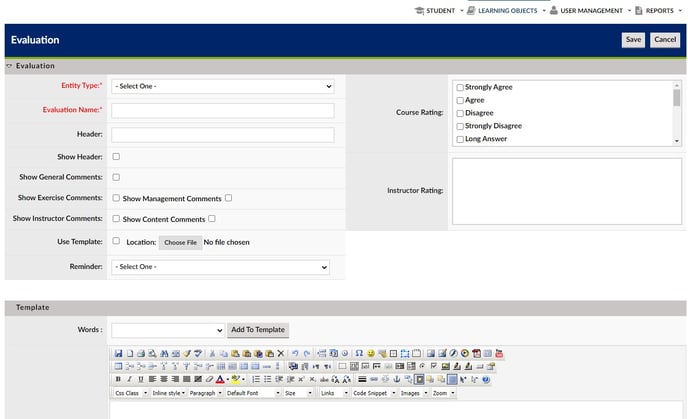
Task: Click the blue help icon in editor toolbar
Action: [486, 380]
